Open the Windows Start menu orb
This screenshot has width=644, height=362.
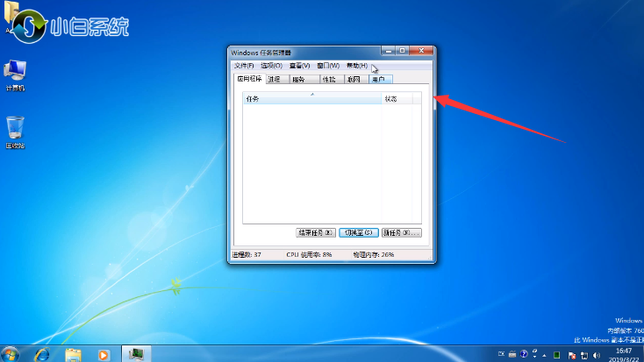pos(12,353)
